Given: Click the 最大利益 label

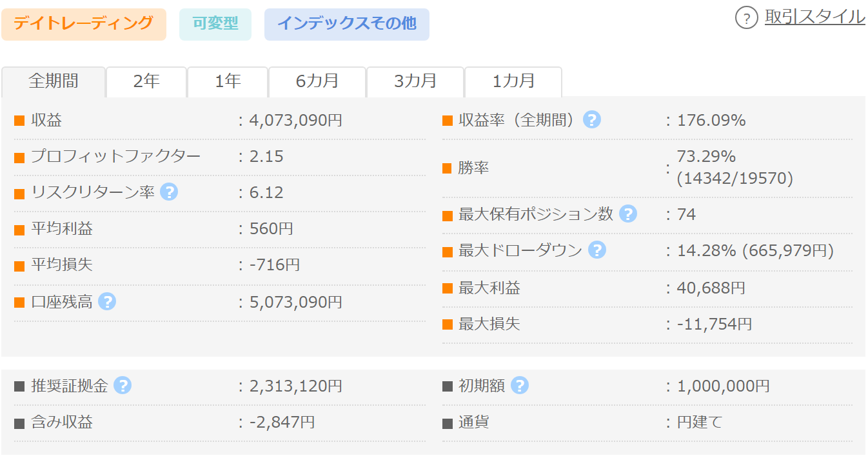Looking at the screenshot, I should click(489, 288).
